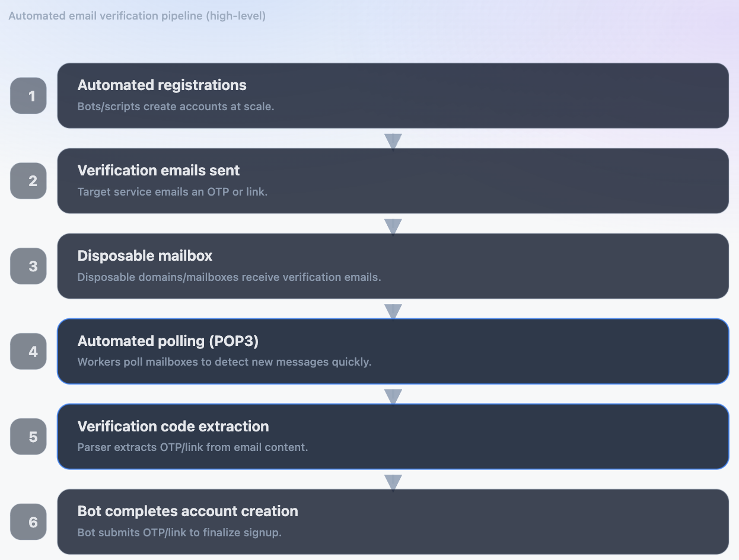Viewport: 739px width, 560px height.
Task: Click the pipeline title text at top
Action: point(137,16)
